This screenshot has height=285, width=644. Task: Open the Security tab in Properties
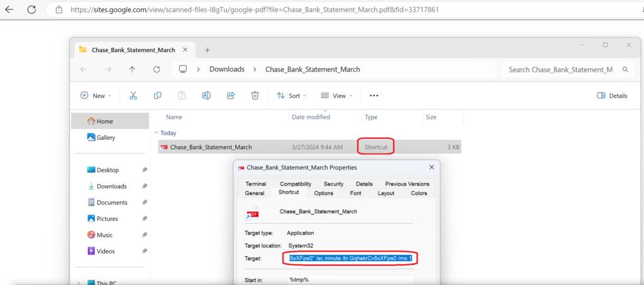point(333,184)
